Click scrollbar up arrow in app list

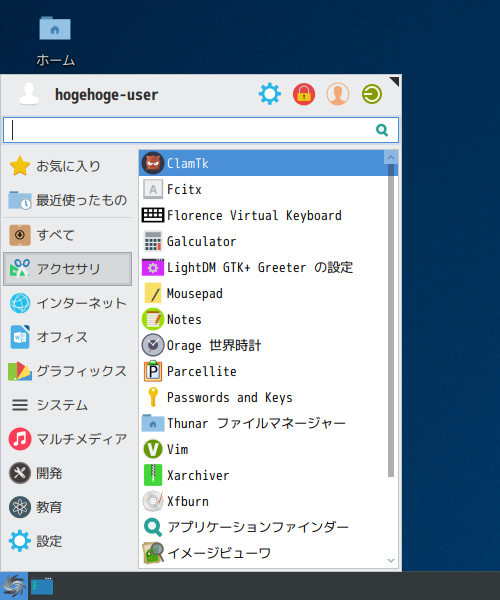click(391, 157)
